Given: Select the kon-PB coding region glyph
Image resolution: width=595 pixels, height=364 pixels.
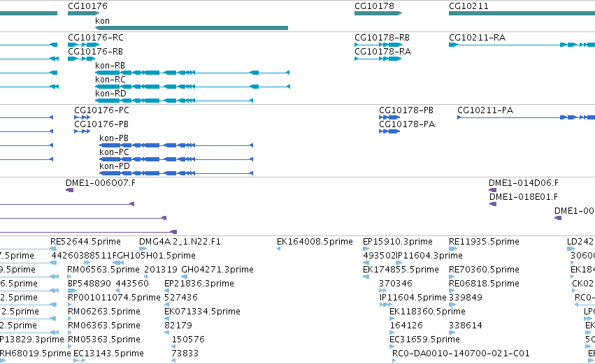Looking at the screenshot, I should (x=176, y=145).
